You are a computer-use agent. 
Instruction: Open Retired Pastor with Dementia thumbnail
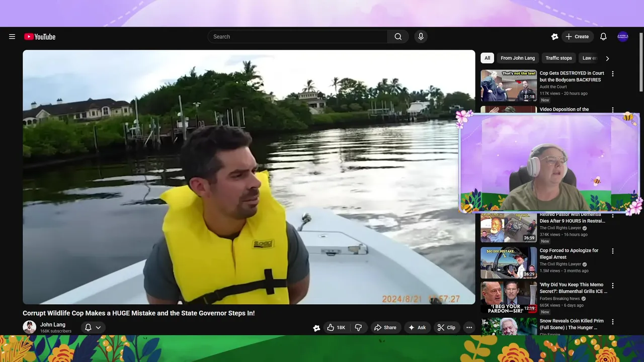tap(509, 228)
